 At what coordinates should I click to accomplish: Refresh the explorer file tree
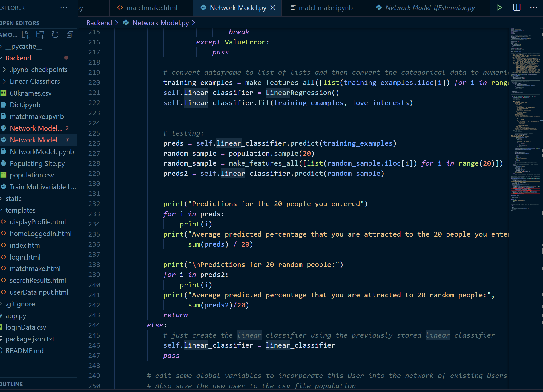pyautogui.click(x=55, y=35)
